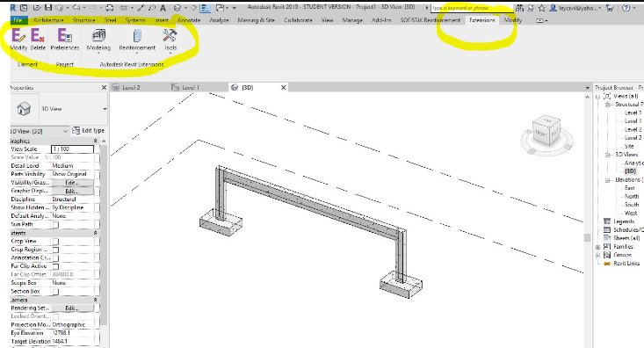Click the ViewCube in the 3D view

pos(546,132)
